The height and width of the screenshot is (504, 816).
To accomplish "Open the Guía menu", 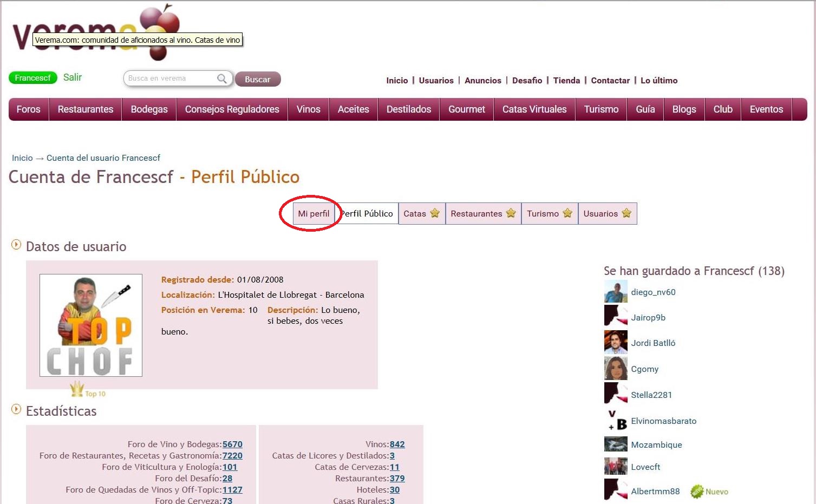I will coord(645,109).
